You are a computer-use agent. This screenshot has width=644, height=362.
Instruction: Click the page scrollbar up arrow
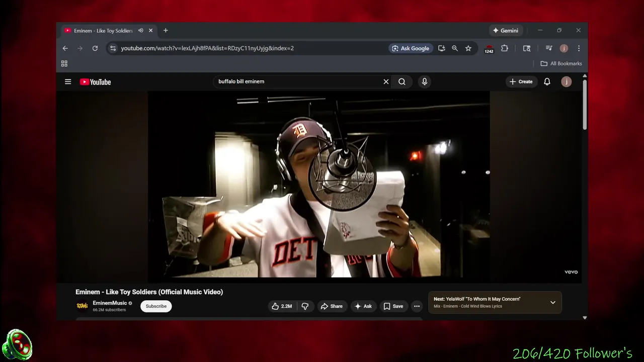coord(585,76)
